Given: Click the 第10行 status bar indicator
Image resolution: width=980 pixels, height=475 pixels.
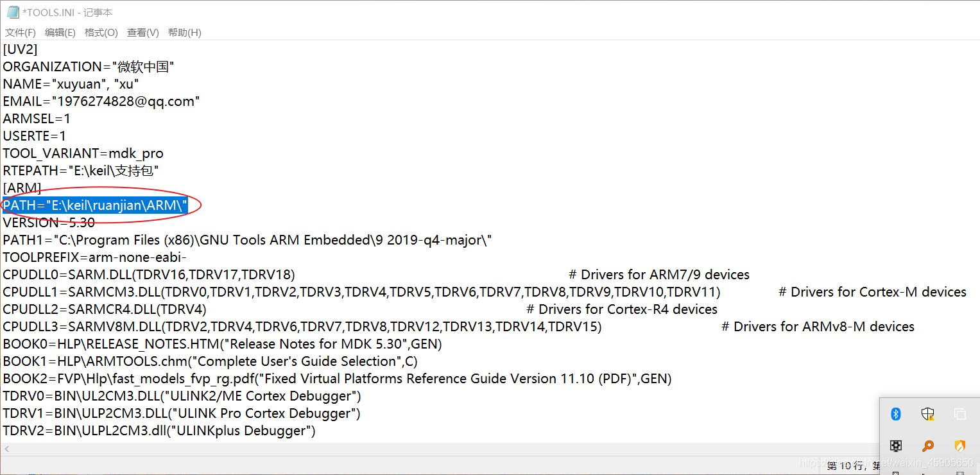Looking at the screenshot, I should tap(845, 465).
